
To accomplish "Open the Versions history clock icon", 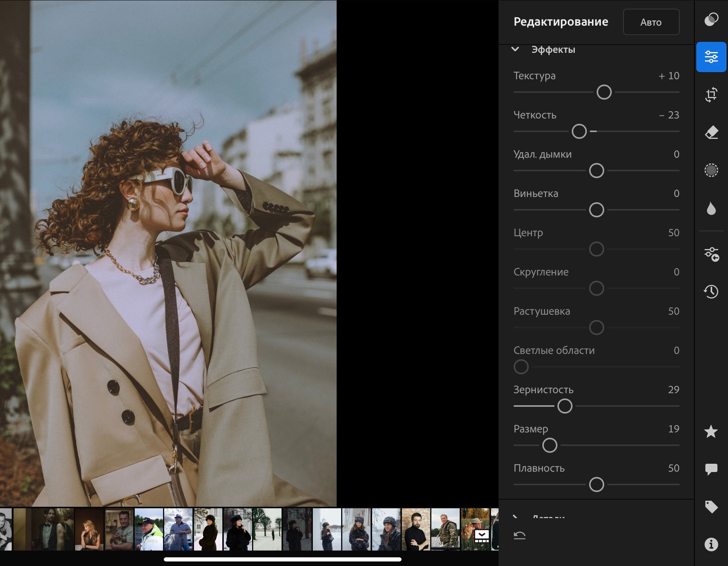I will (711, 291).
